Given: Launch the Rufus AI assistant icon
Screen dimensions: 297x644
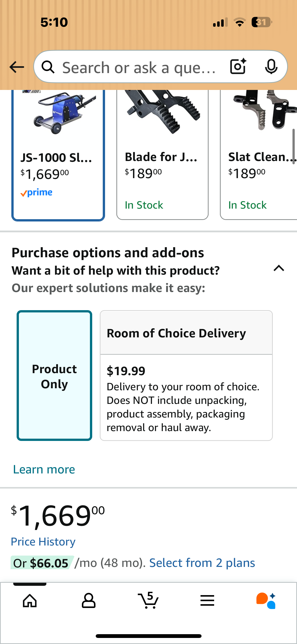Looking at the screenshot, I should 266,601.
